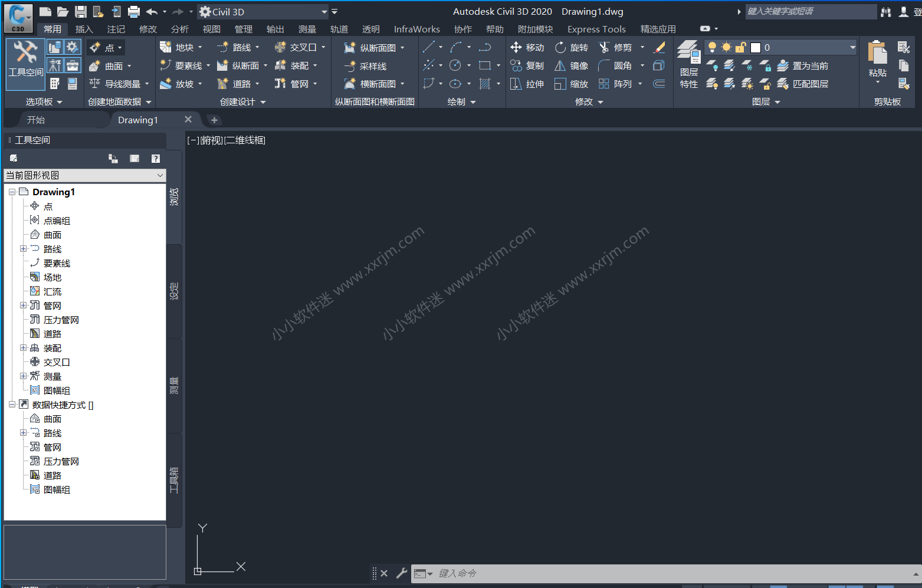Click the 放坡 Grading button

tap(181, 84)
